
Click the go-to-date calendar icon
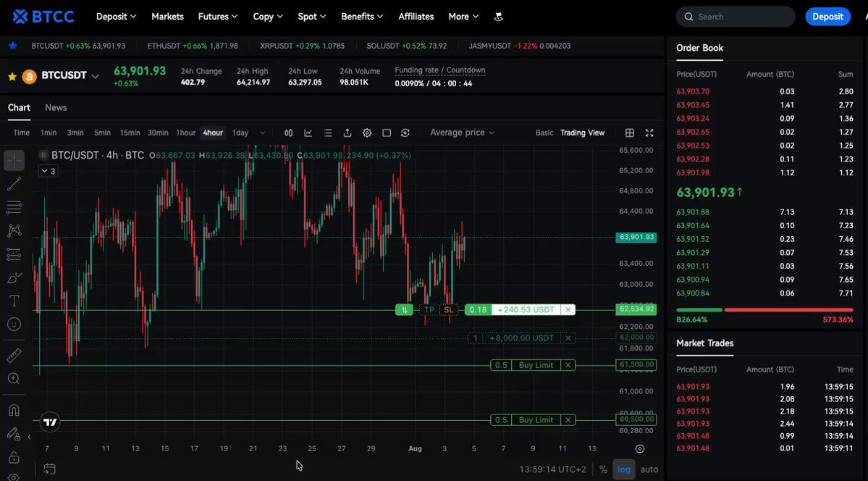coord(49,469)
